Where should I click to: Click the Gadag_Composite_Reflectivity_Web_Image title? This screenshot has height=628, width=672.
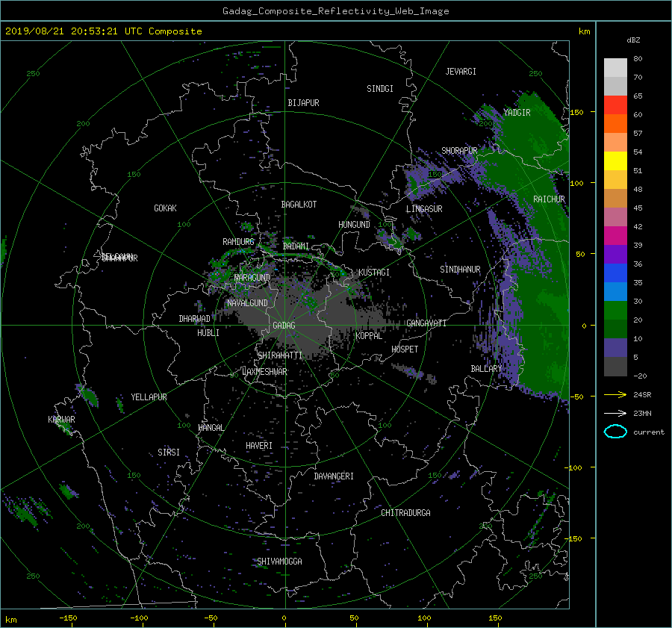click(x=335, y=11)
